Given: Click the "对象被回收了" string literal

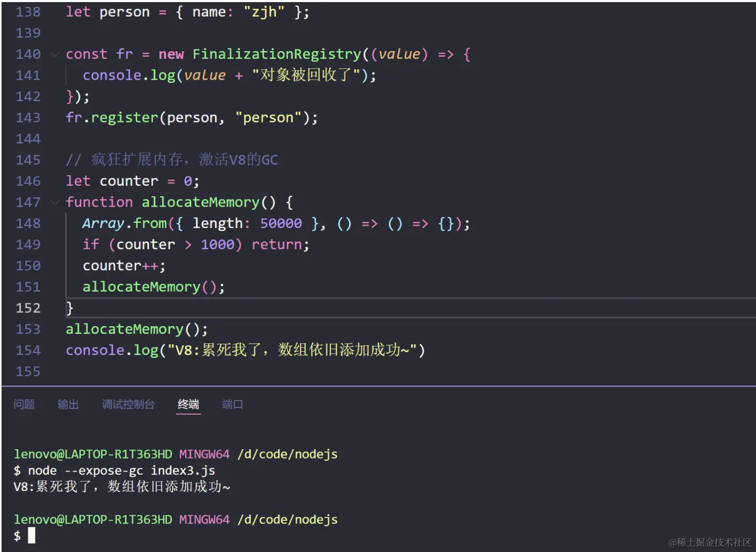Looking at the screenshot, I should tap(306, 75).
